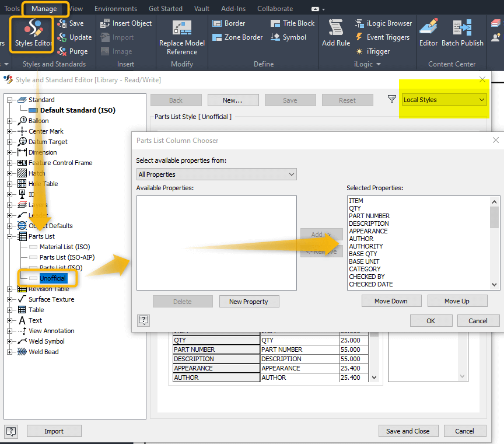Open the iLogic Browser
This screenshot has height=444, width=504.
coord(383,23)
